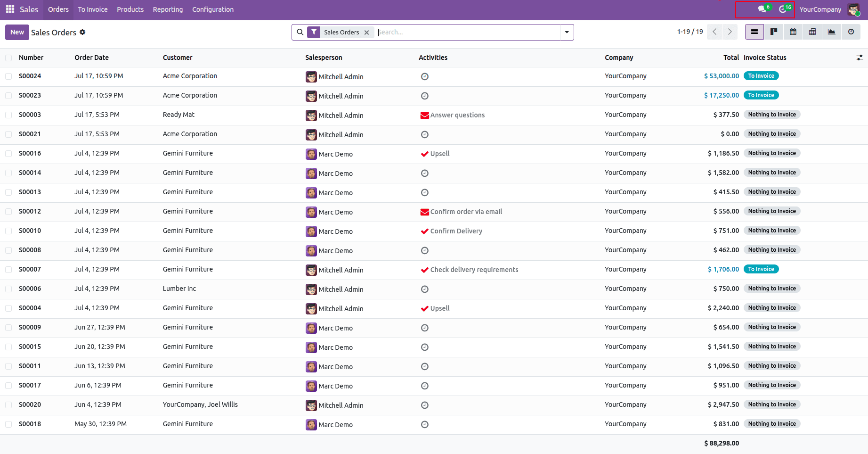The image size is (868, 454).
Task: Click Marc Demo salesperson for S00009
Action: point(329,328)
